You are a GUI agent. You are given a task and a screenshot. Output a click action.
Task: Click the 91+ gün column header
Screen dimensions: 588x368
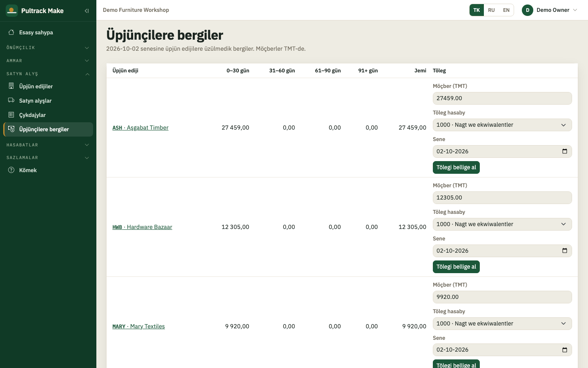tap(368, 71)
